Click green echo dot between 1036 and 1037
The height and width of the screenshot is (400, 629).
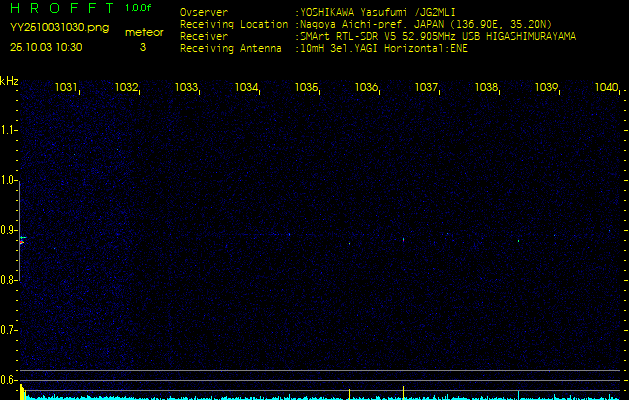[403, 240]
